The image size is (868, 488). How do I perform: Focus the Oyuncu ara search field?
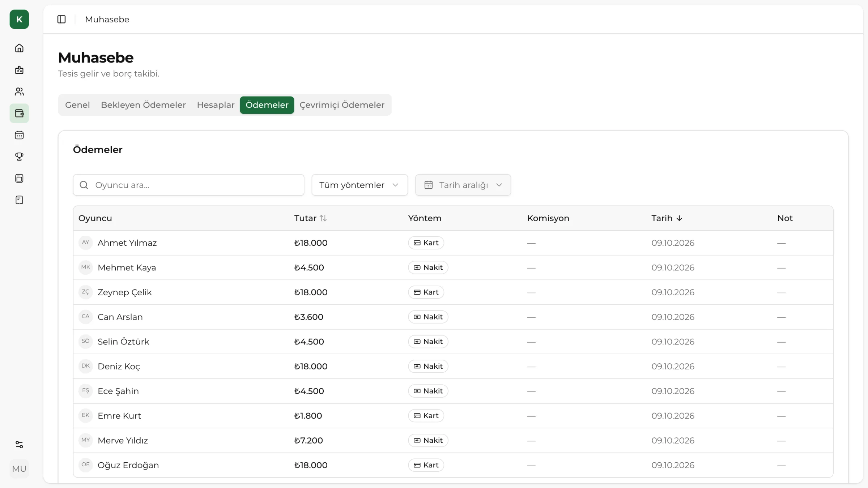pos(188,185)
